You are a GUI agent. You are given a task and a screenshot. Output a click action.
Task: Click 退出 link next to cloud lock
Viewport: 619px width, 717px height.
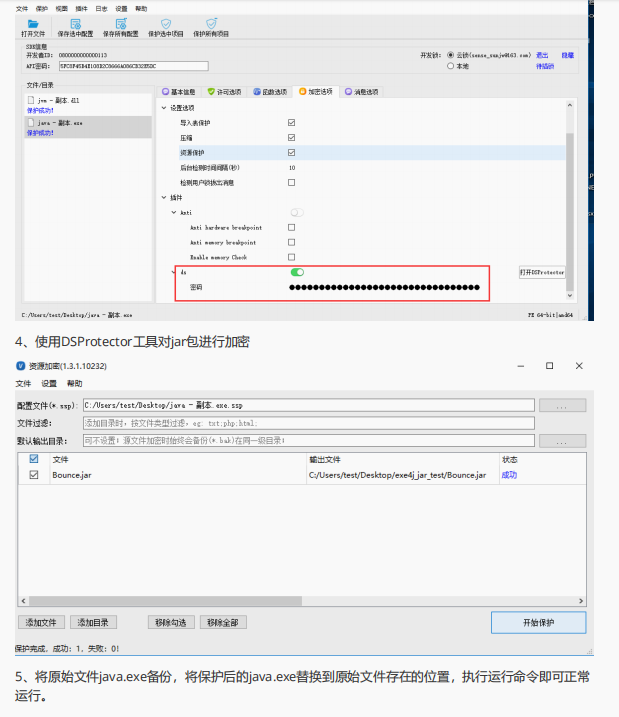(x=542, y=55)
